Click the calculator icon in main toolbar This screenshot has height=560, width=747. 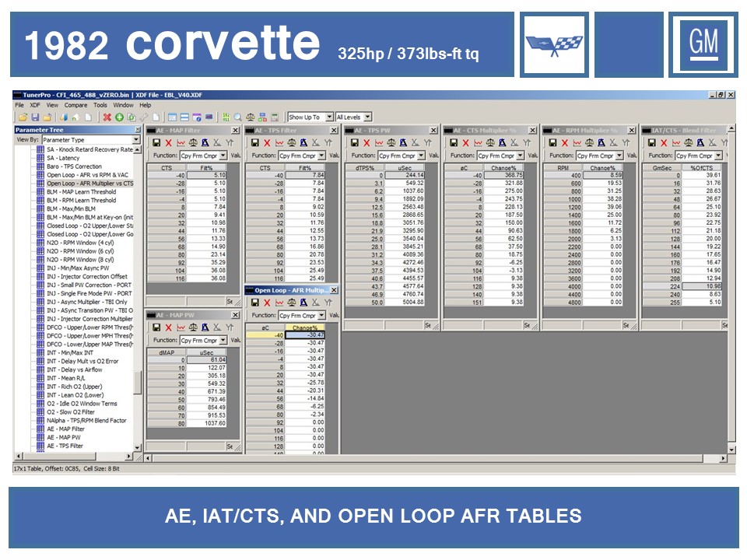click(275, 117)
